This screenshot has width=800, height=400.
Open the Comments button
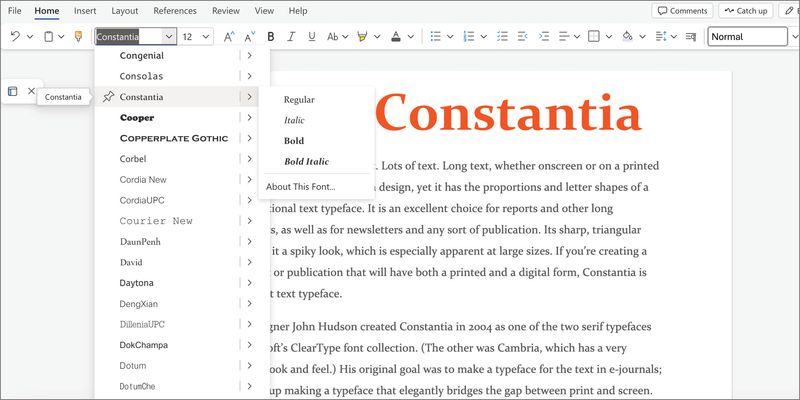click(680, 11)
